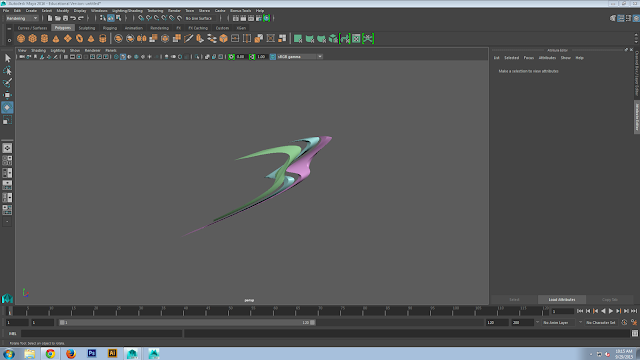
Task: Save the scene using the disk icon
Action: pos(65,18)
